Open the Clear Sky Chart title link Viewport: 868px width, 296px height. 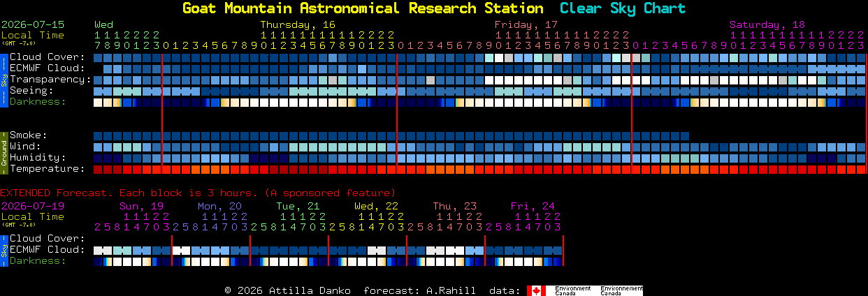(x=623, y=8)
